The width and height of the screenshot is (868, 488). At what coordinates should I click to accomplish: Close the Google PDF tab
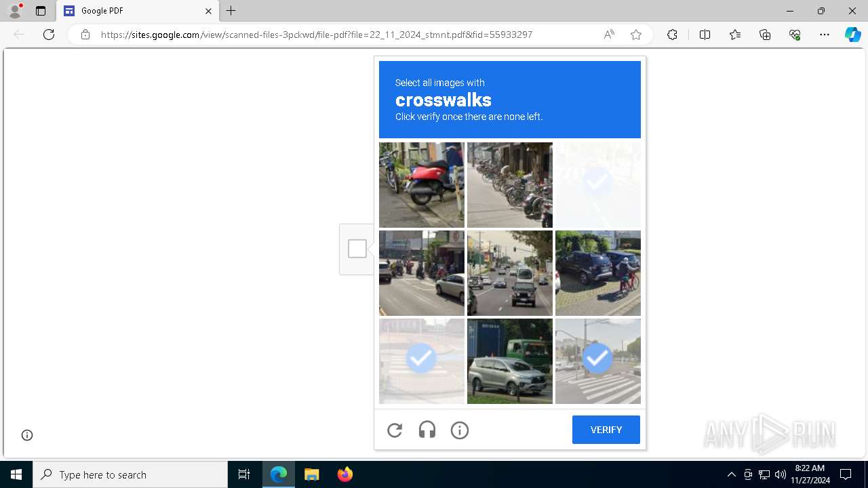pyautogui.click(x=209, y=11)
